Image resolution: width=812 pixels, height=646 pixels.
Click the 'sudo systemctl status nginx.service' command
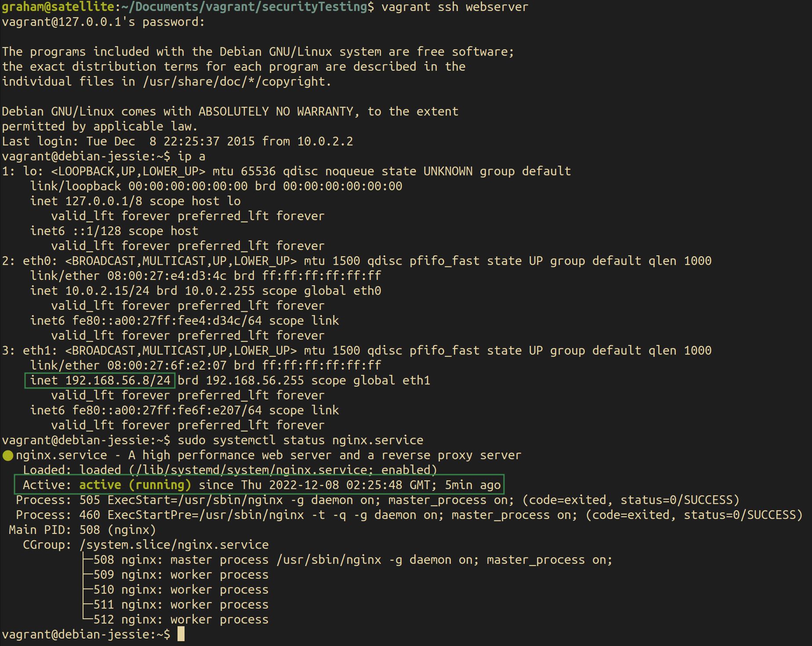click(300, 440)
